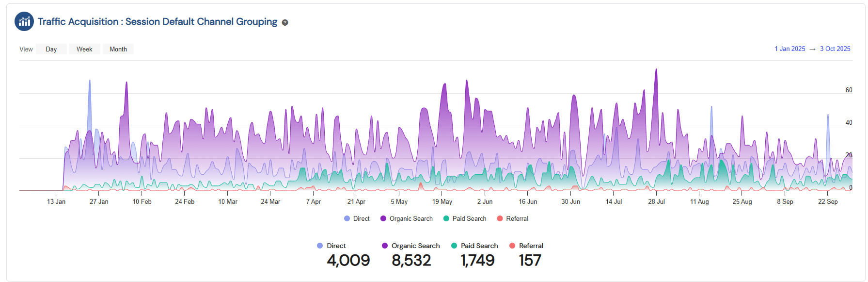Click the Organic Search total 8,532
868x282 pixels.
[411, 261]
